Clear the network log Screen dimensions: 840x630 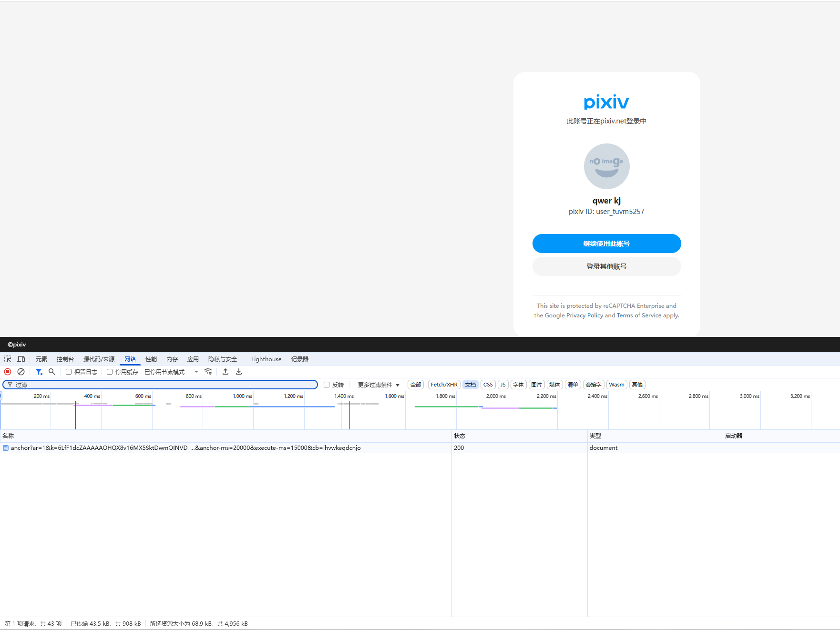(21, 372)
